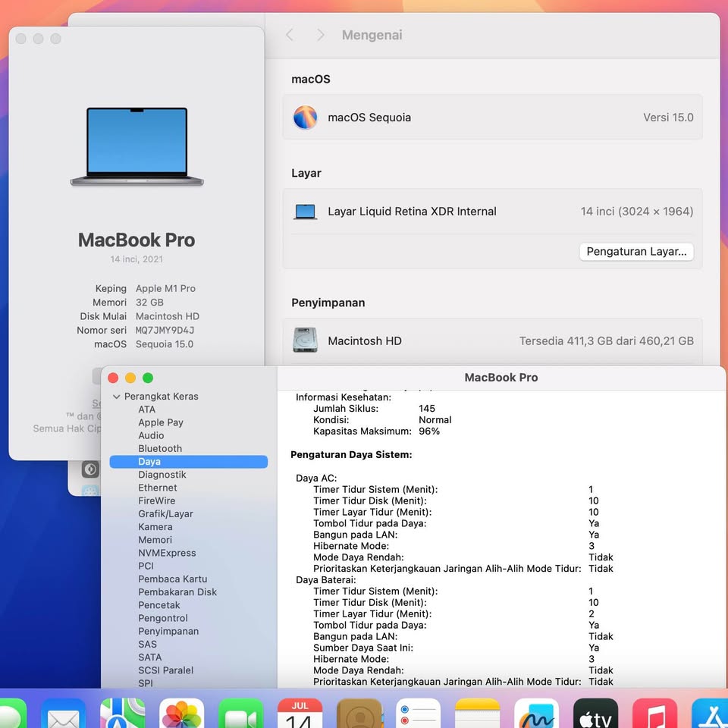Open Pengaturan Layar display settings
This screenshot has height=728, width=728.
pyautogui.click(x=636, y=252)
